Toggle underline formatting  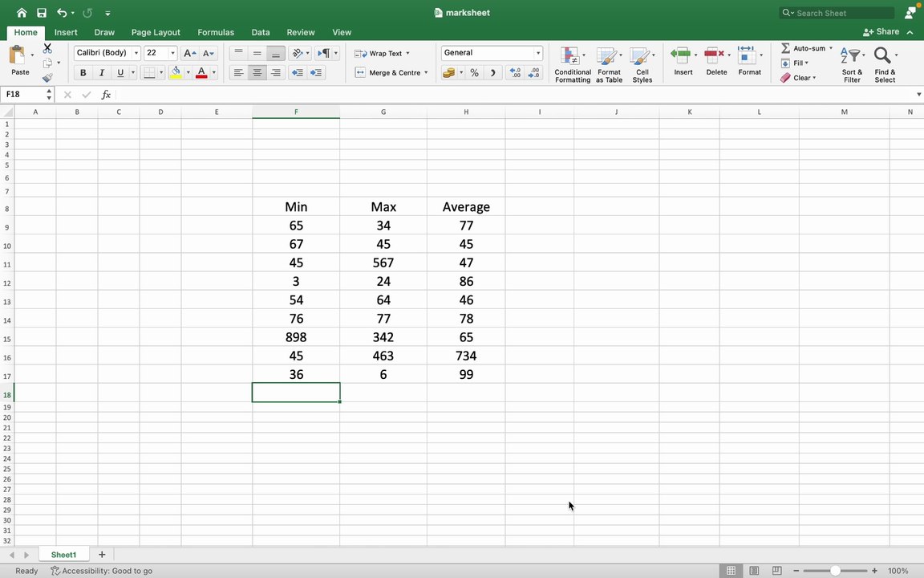click(120, 72)
